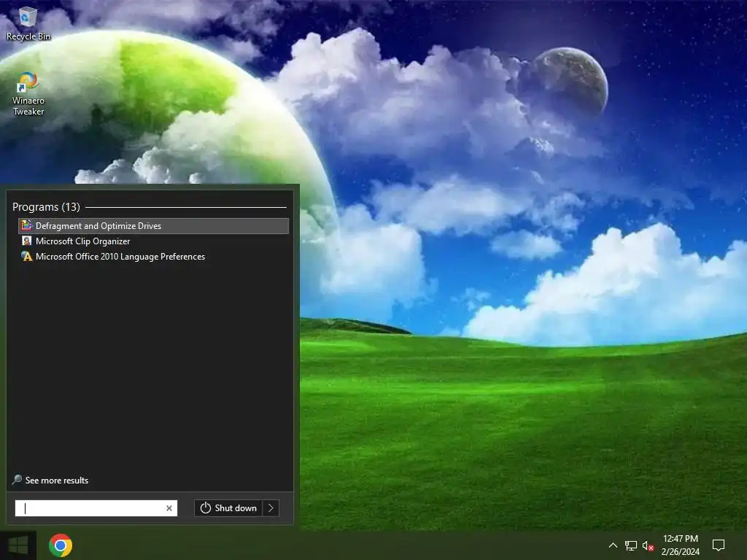Open Microsoft Office 2010 Language Preferences
This screenshot has height=560, width=747.
point(153,256)
